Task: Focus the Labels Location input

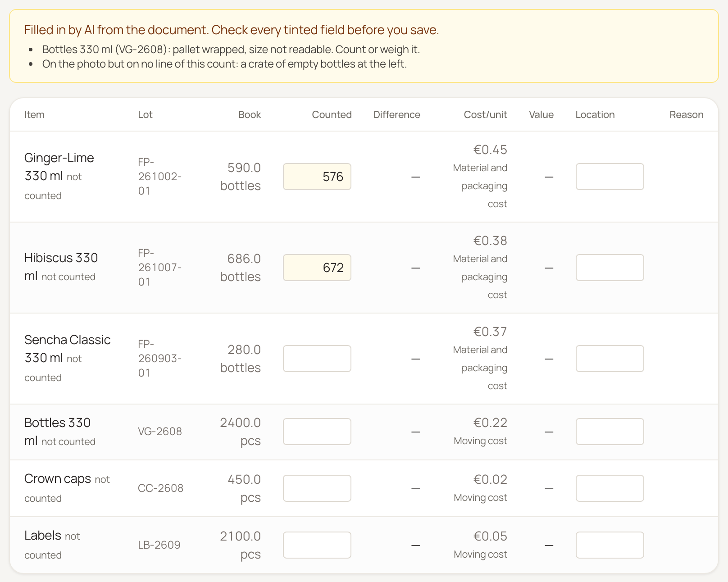Action: 610,545
